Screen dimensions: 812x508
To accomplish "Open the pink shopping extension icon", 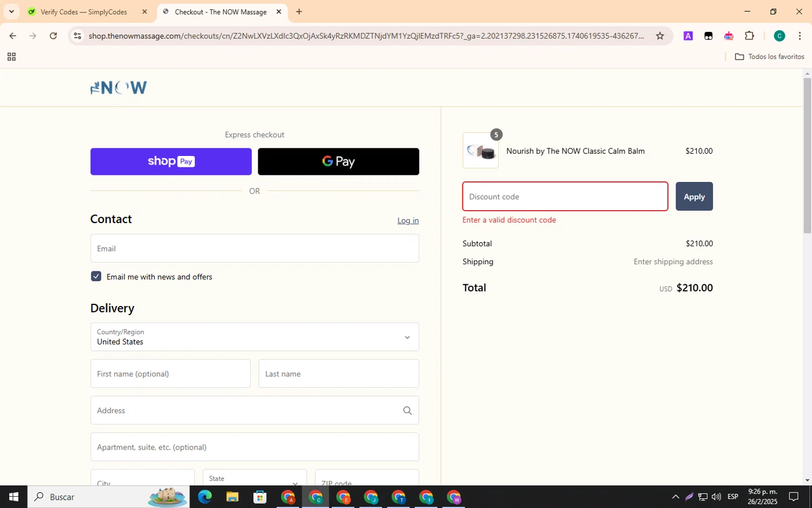I will coord(729,36).
